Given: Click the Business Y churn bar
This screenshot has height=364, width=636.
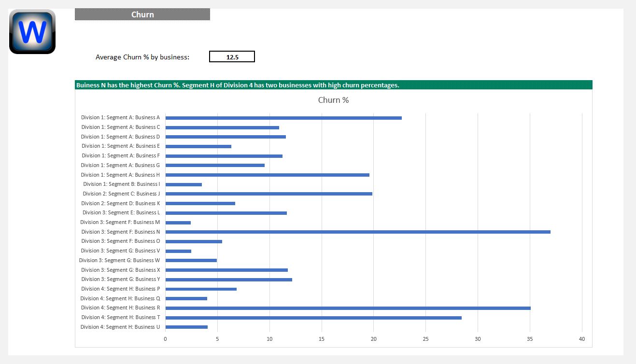Looking at the screenshot, I should pyautogui.click(x=228, y=280).
